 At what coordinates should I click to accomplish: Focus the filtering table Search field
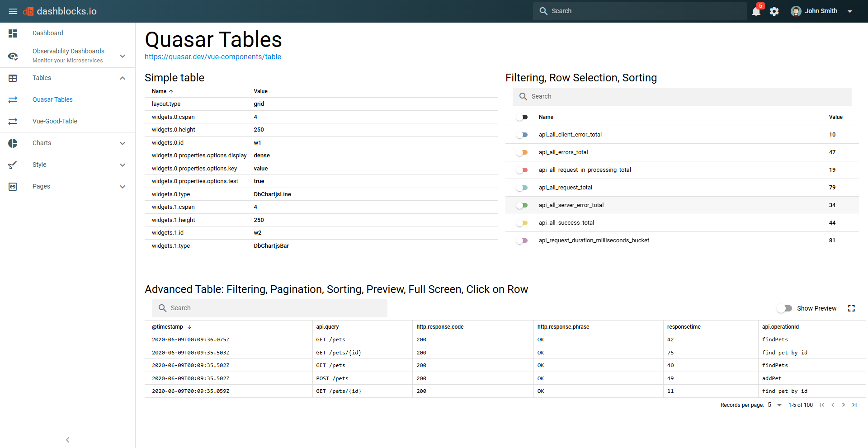(682, 97)
